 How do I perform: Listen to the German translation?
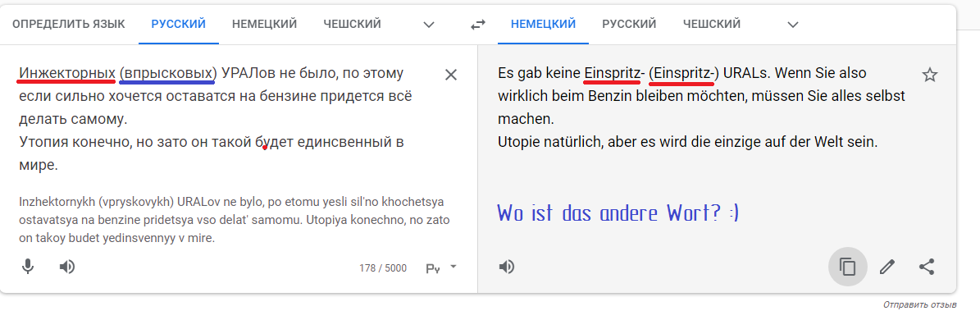[506, 267]
